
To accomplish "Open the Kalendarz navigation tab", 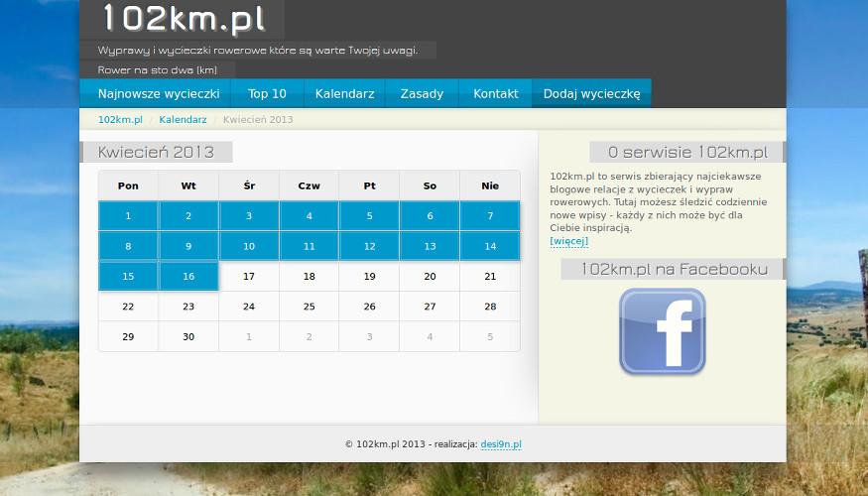I will 344,93.
